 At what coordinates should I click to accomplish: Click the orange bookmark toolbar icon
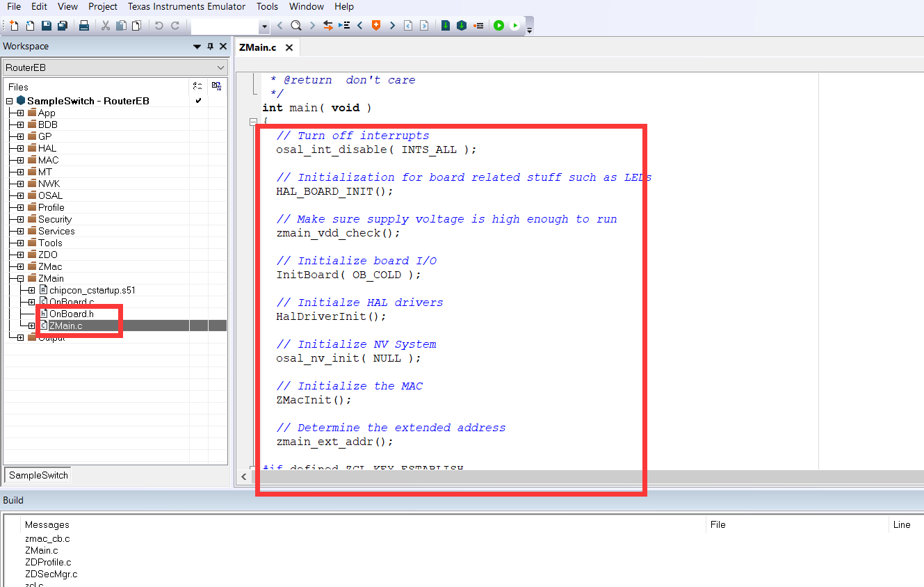pos(377,26)
